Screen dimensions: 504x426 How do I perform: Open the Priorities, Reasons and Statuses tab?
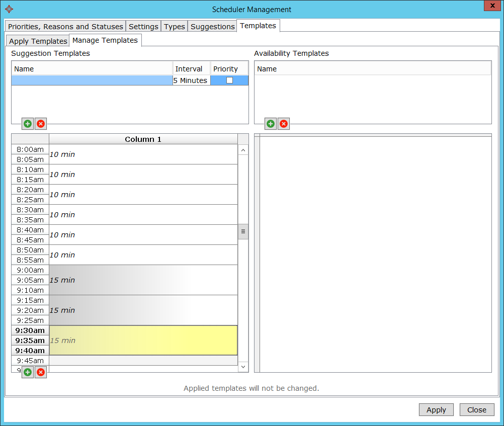pyautogui.click(x=65, y=27)
